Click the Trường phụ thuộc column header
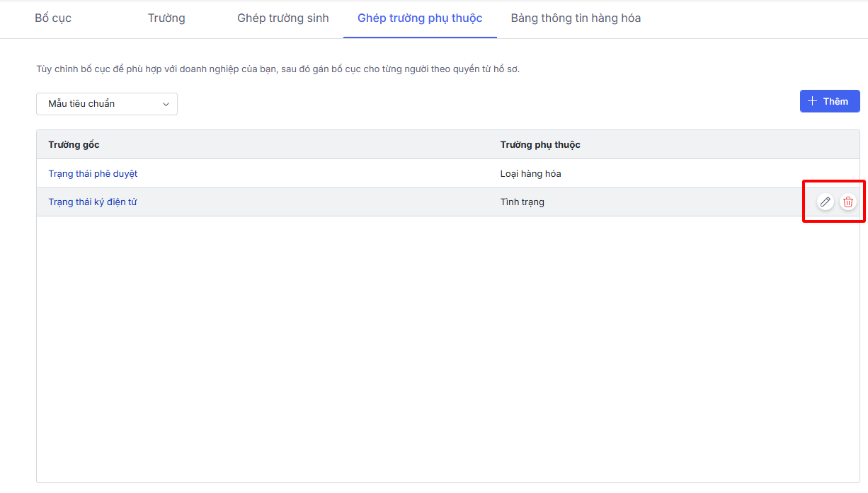This screenshot has width=868, height=493. click(x=540, y=145)
